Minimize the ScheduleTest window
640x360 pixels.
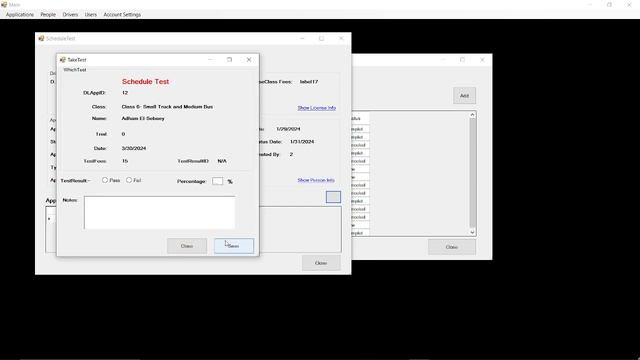302,38
